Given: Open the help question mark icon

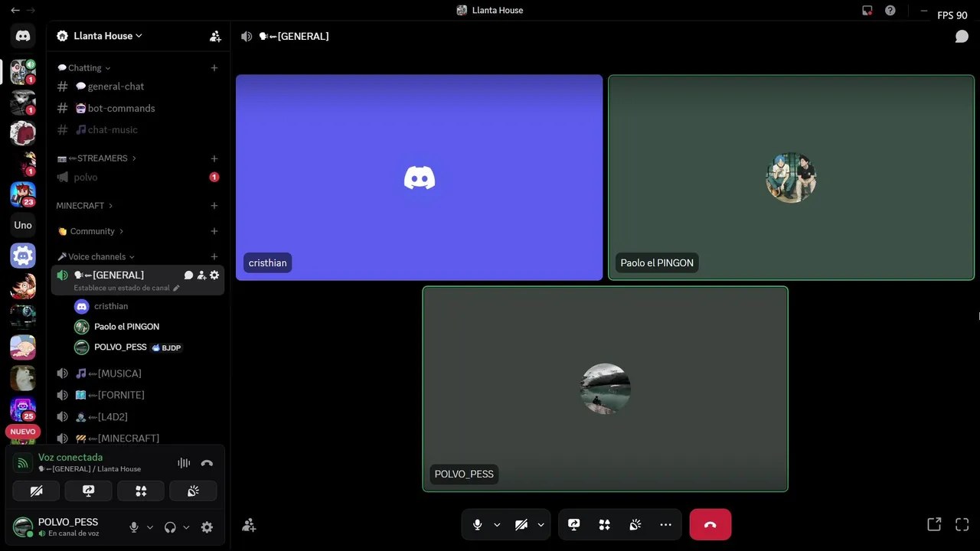Looking at the screenshot, I should click(x=890, y=11).
